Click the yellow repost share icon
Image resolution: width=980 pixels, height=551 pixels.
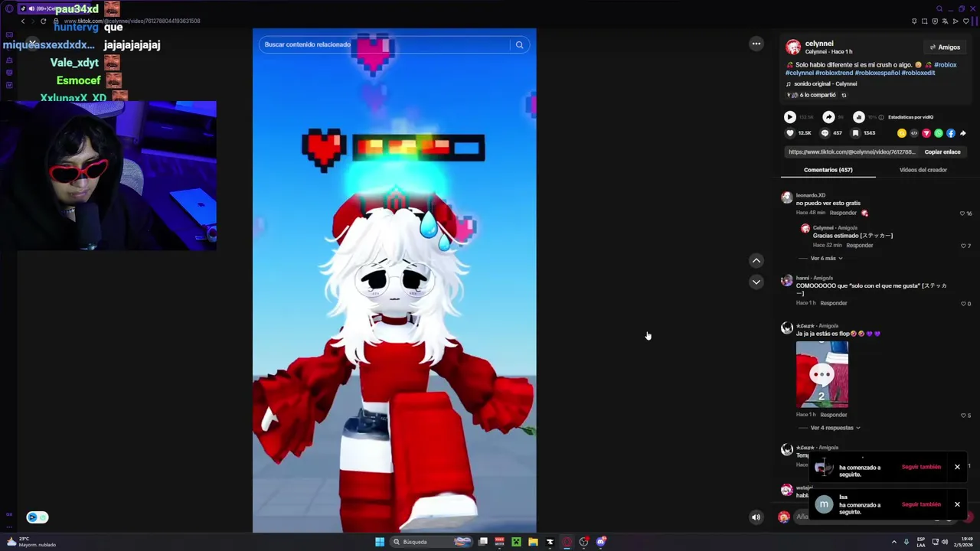coord(902,133)
